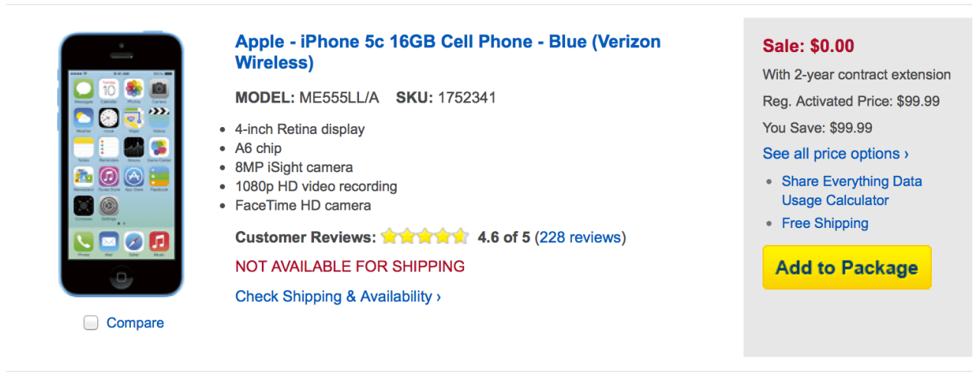The height and width of the screenshot is (381, 980).
Task: Open the 228 reviews link
Action: (x=580, y=237)
